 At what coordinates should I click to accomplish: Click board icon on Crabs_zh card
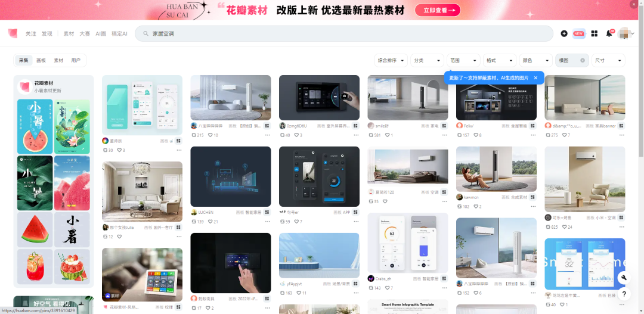coord(444,278)
